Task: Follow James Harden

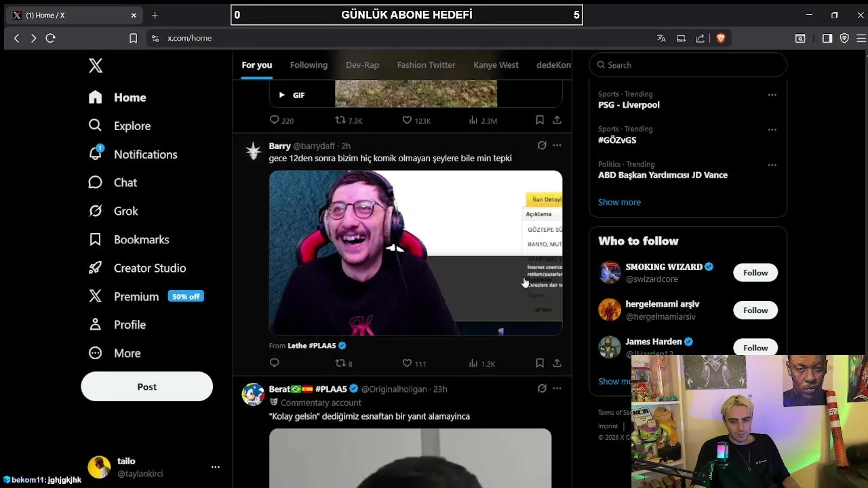Action: click(x=755, y=348)
